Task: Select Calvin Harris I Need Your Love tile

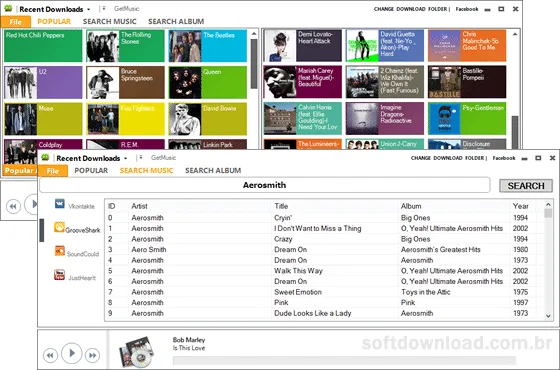Action: coord(302,119)
